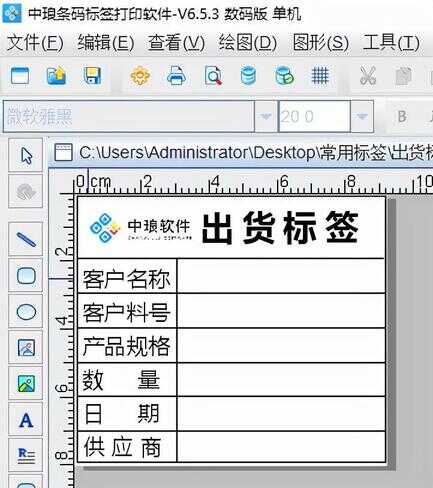Open the 查看(V) menu

pos(177,43)
